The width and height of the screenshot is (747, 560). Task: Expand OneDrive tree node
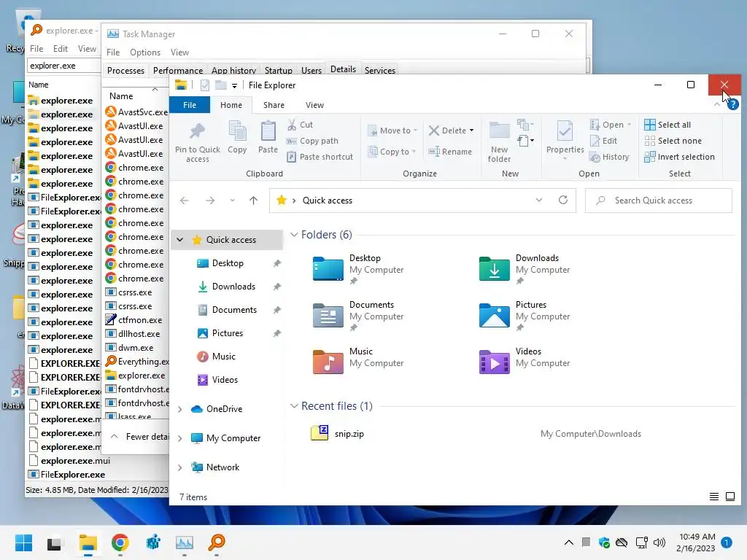(180, 409)
